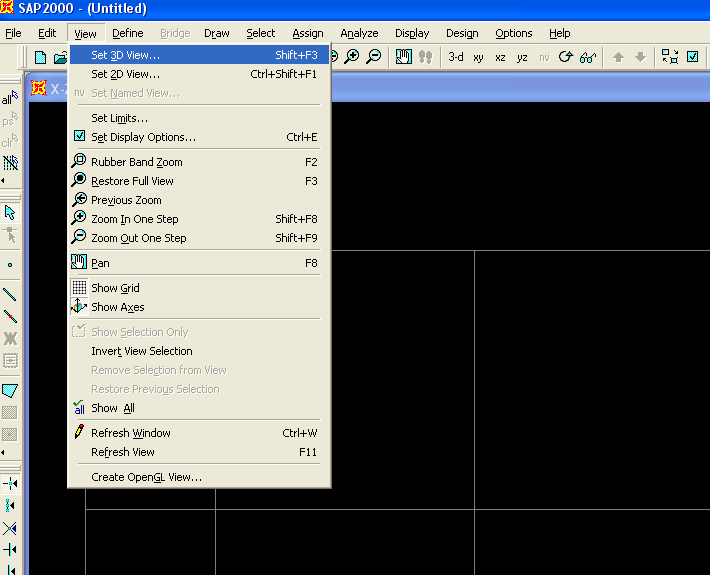Toggle Set Display Options checkbox icon in toolbar
Screen dimensions: 710x575
692,57
